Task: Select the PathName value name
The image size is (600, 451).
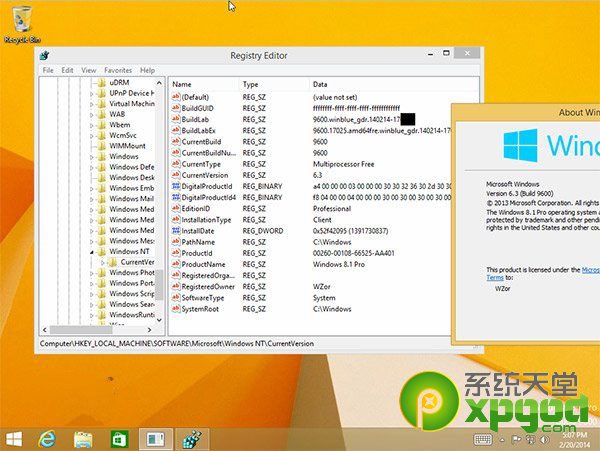Action: 198,242
